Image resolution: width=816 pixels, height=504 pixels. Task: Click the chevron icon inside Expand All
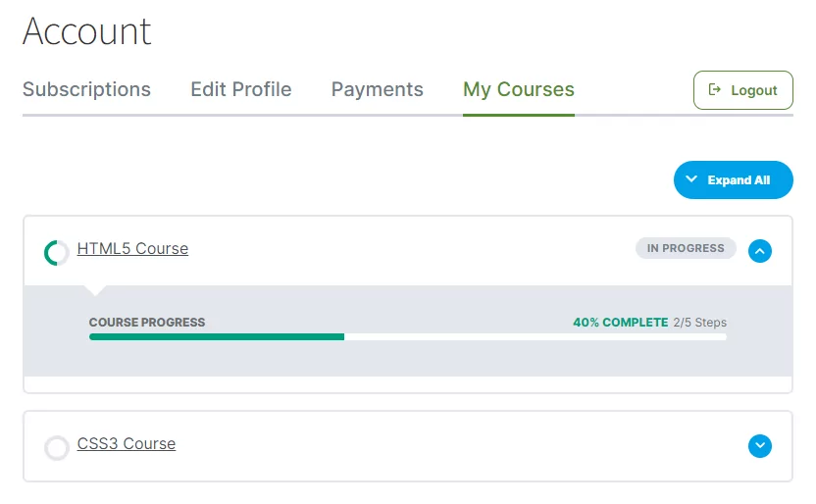point(691,180)
